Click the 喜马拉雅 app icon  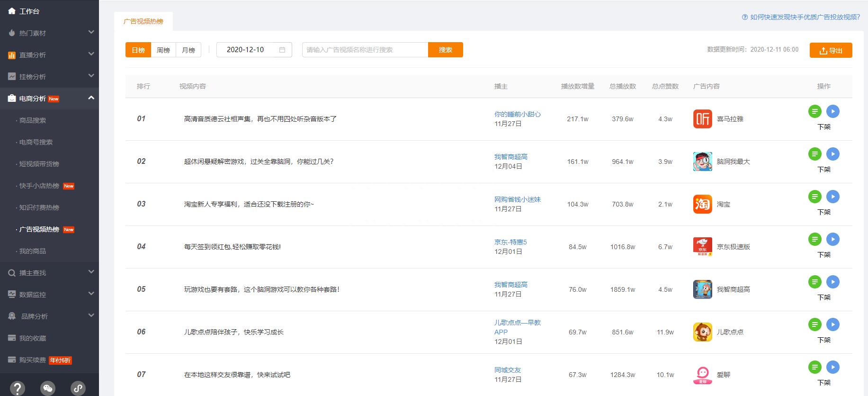click(x=703, y=119)
